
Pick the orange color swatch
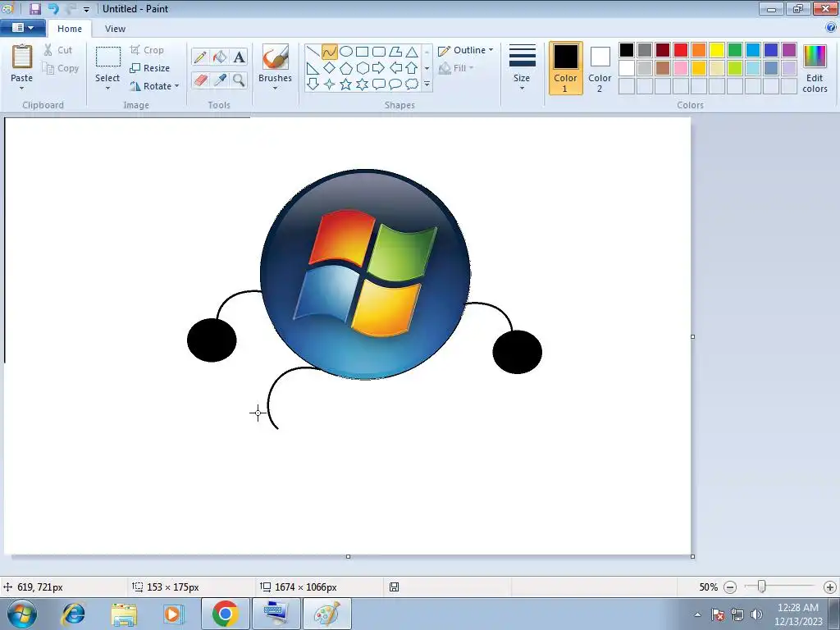pyautogui.click(x=699, y=50)
